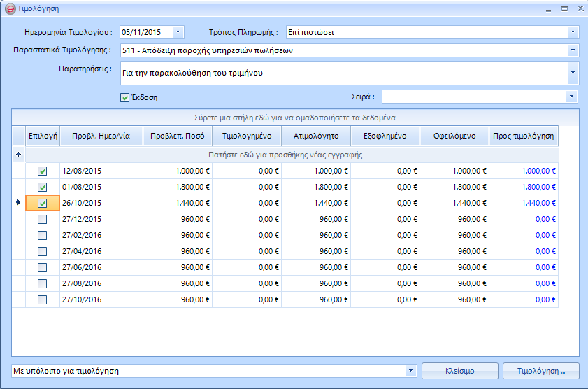
Task: Open the invoice date dropdown calendar
Action: click(x=178, y=32)
